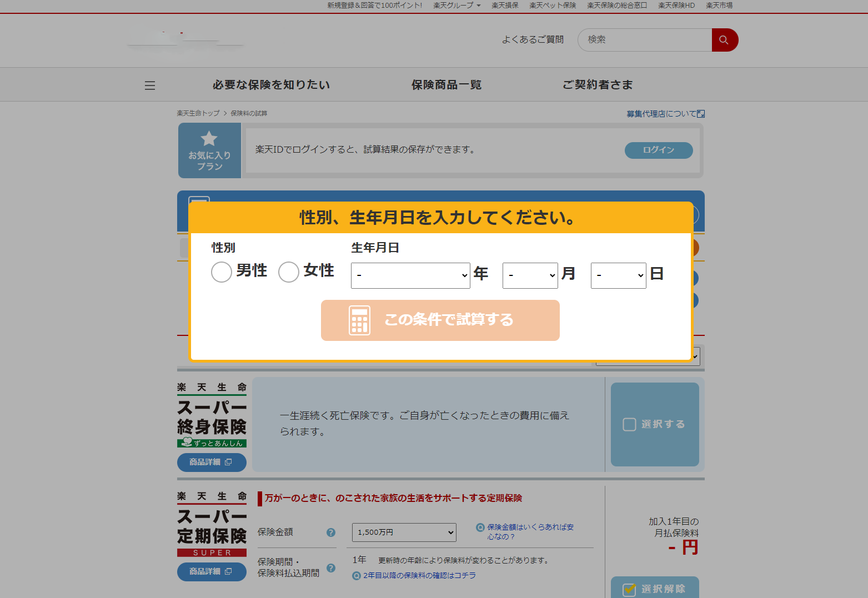
Task: Click help icon next to 保険金額
Action: [x=331, y=532]
